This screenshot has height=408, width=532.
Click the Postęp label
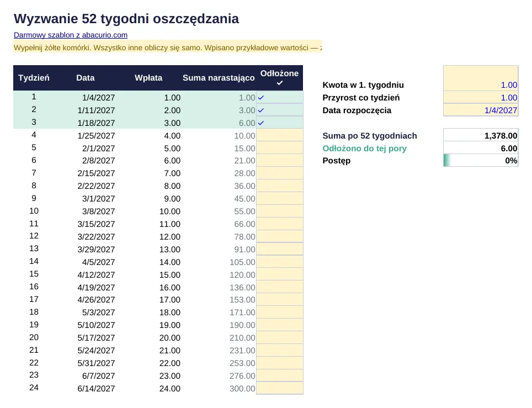(337, 161)
